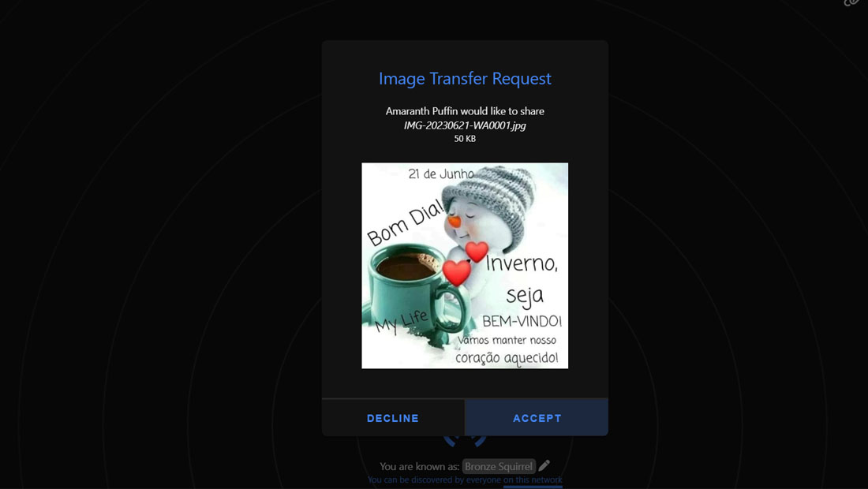Open the shared image preview thumbnail
This screenshot has height=489, width=868.
(465, 266)
